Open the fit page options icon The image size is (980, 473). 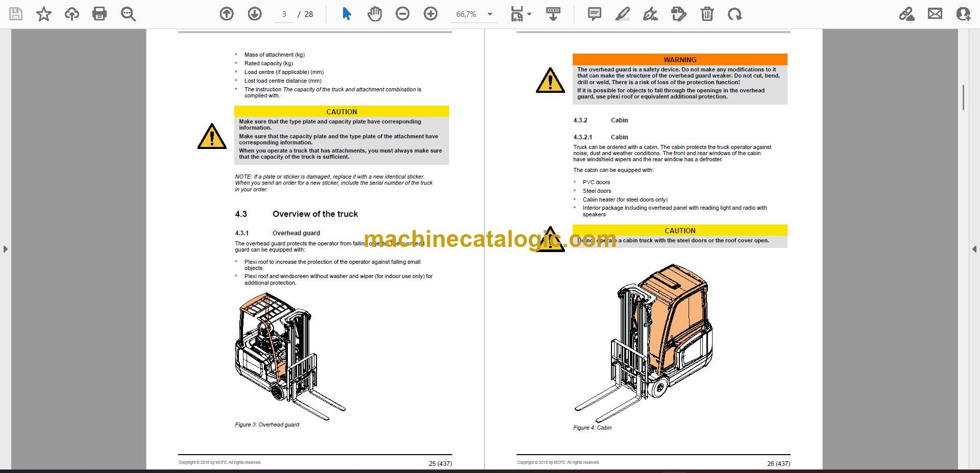(517, 14)
